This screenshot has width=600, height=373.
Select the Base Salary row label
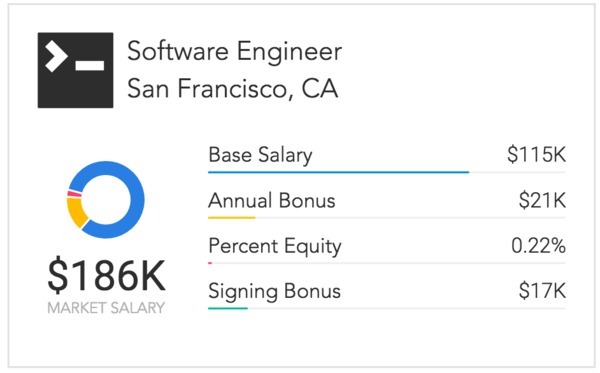click(x=260, y=155)
